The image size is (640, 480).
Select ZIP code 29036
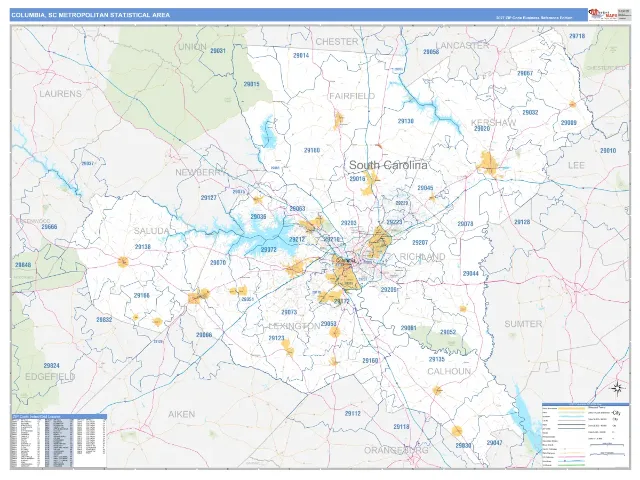click(258, 217)
